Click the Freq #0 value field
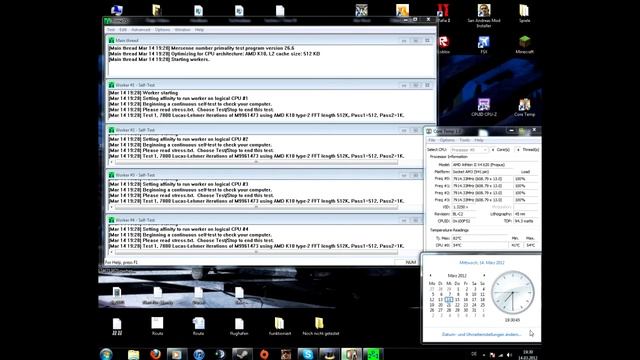The image size is (640, 360). pyautogui.click(x=482, y=179)
